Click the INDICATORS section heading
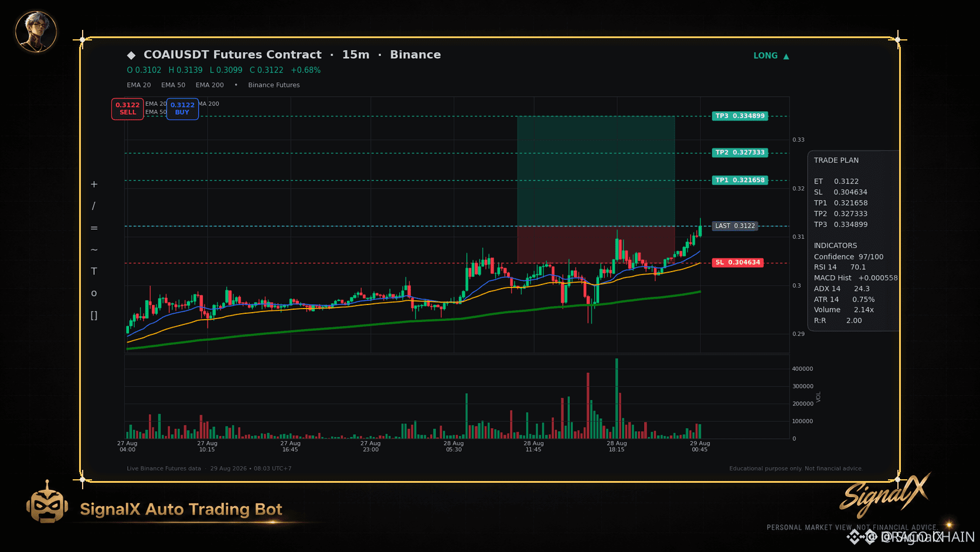Viewport: 980px width, 552px height. [835, 246]
